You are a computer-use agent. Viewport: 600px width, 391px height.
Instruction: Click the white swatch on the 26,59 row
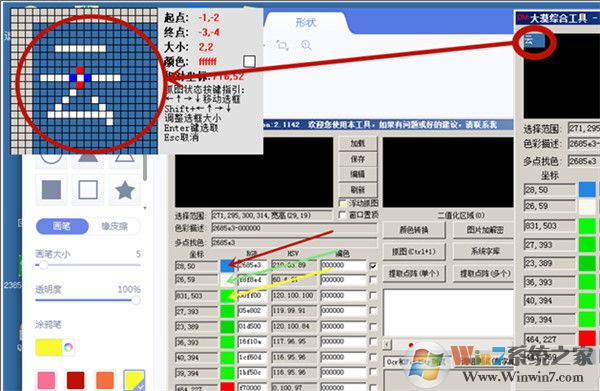[x=227, y=280]
